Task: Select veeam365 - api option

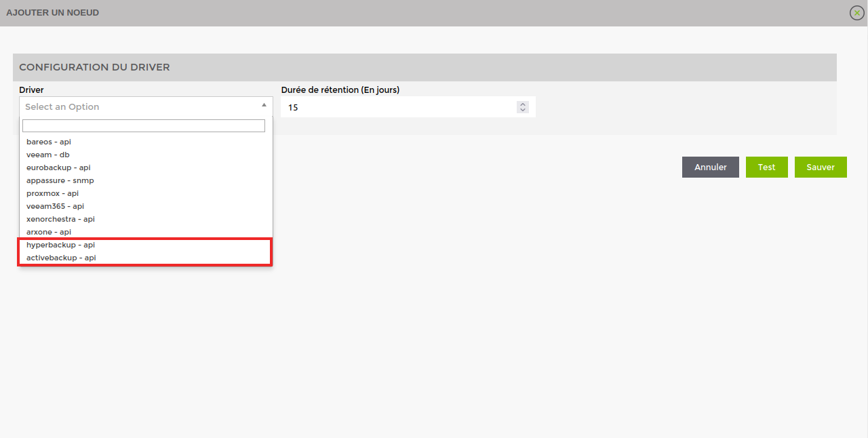Action: click(55, 206)
